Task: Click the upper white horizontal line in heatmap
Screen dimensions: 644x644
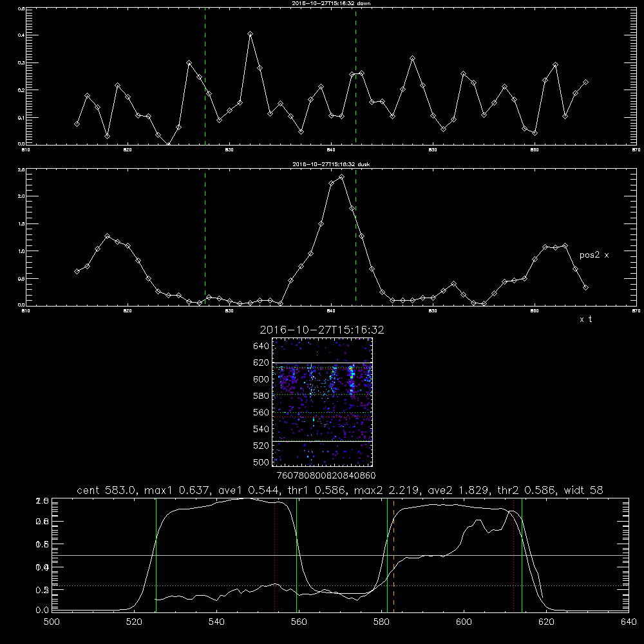Action: pyautogui.click(x=323, y=363)
